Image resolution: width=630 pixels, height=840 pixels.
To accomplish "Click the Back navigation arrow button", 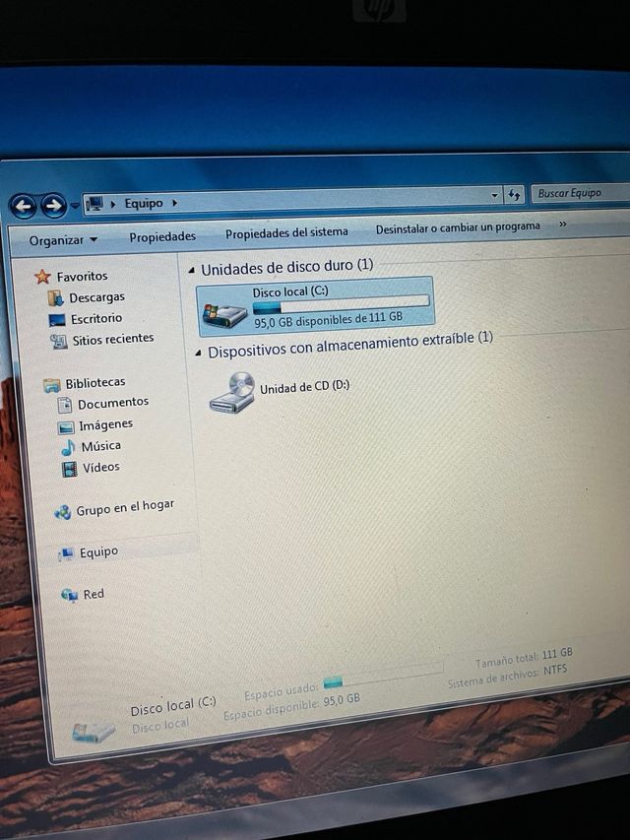I will pos(24,207).
